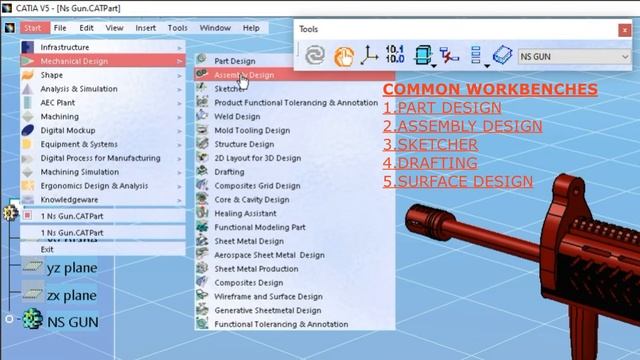Expand the Knowledgeware submenu

(103, 200)
